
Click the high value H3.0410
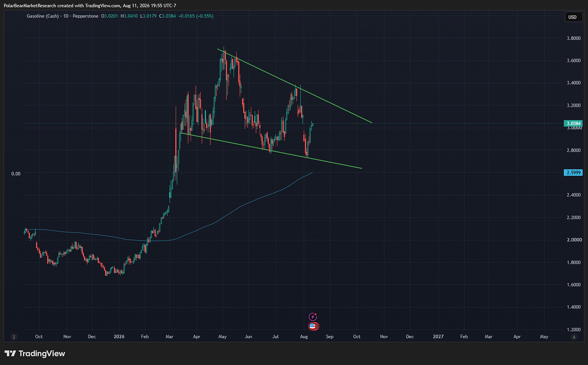129,16
